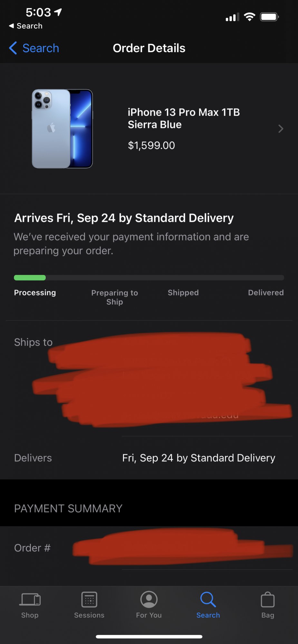298x644 pixels.
Task: Open the iPhone 13 Pro Max product image
Action: [62, 128]
